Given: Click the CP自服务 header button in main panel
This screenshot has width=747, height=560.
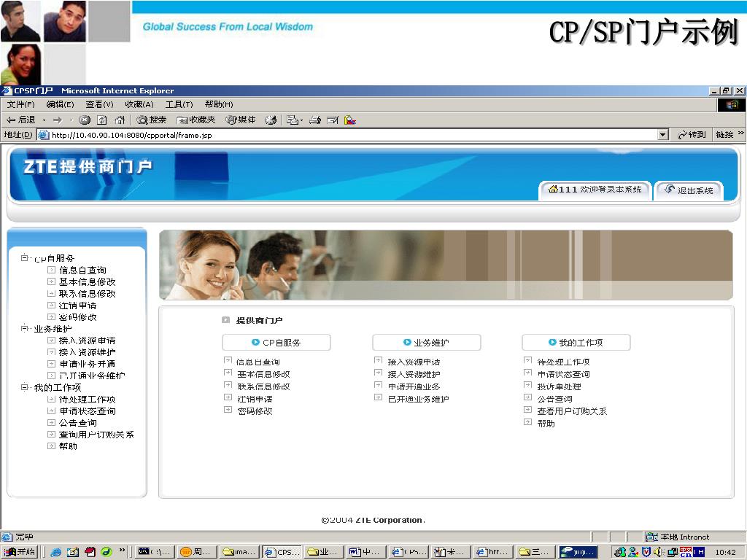Looking at the screenshot, I should pyautogui.click(x=276, y=343).
